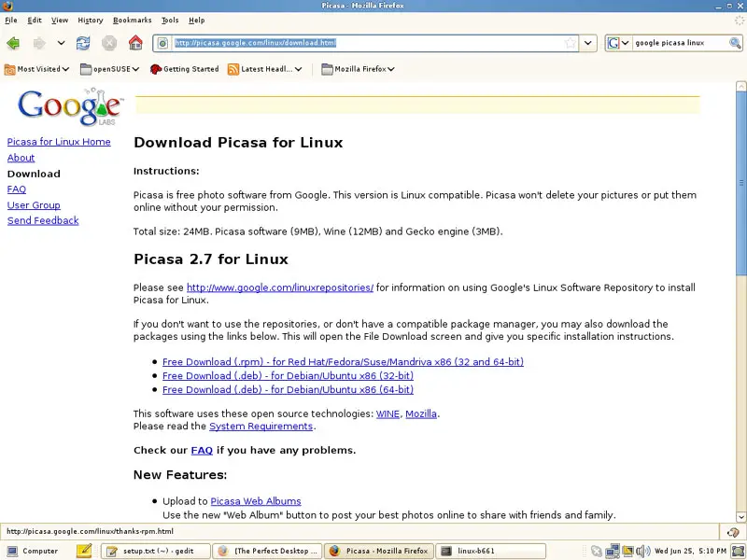Click the show desktop icon at taskbar end

coord(739,551)
